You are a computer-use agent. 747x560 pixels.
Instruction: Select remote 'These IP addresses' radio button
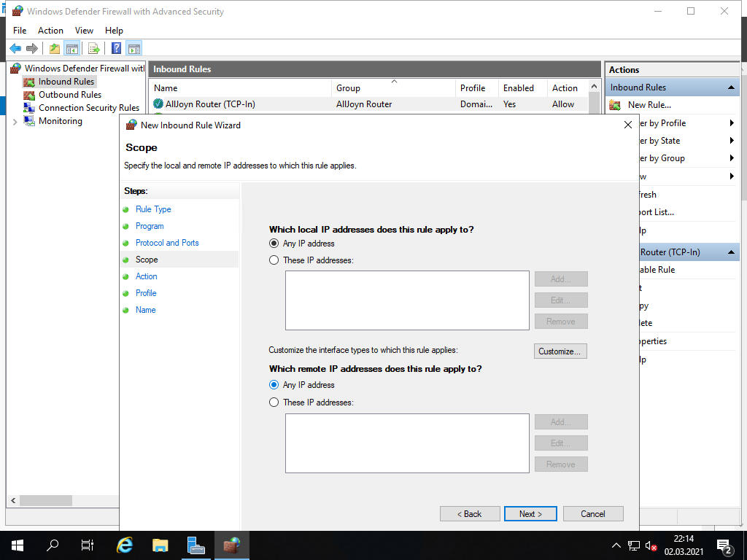click(274, 402)
